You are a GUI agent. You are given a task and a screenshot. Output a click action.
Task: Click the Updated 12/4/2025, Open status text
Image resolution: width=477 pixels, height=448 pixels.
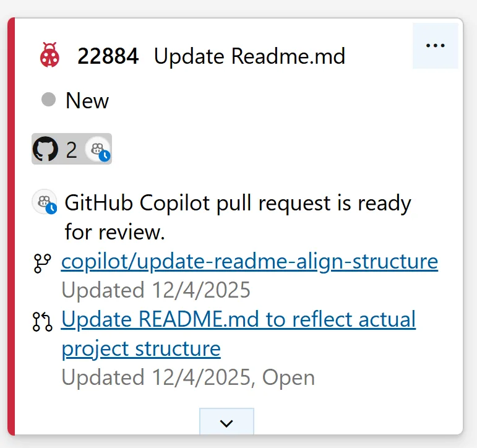[188, 377]
